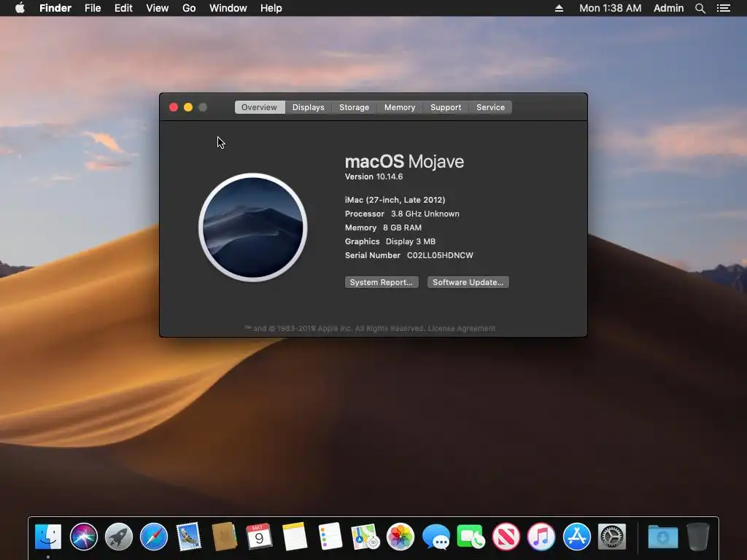747x560 pixels.
Task: Open Messages speech bubble icon
Action: (436, 537)
